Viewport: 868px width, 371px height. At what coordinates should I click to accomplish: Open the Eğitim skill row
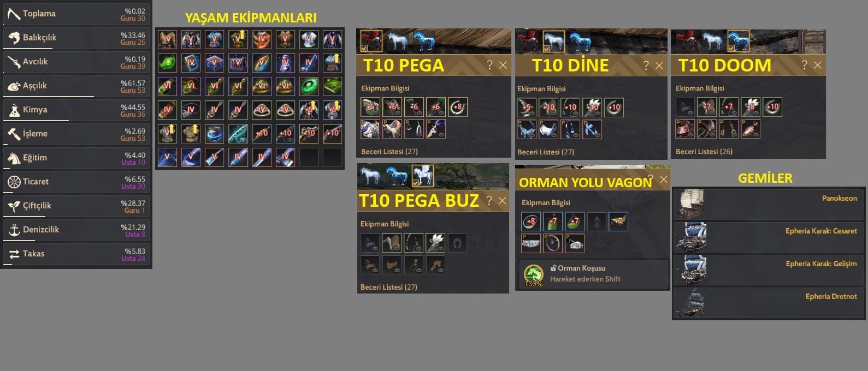pyautogui.click(x=76, y=158)
